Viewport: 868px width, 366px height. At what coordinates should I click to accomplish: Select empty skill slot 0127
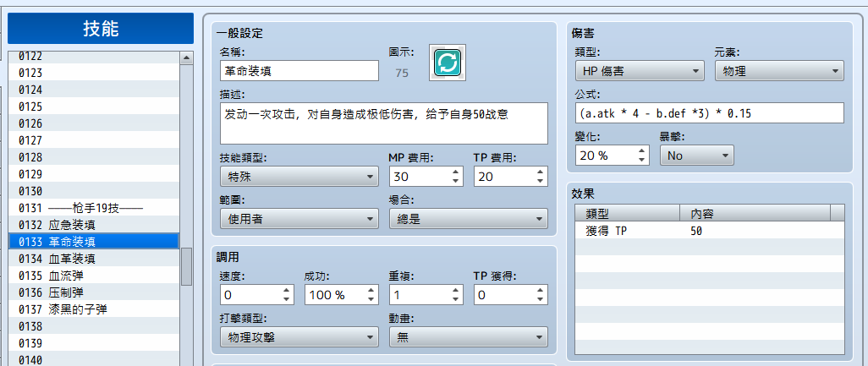click(x=94, y=139)
